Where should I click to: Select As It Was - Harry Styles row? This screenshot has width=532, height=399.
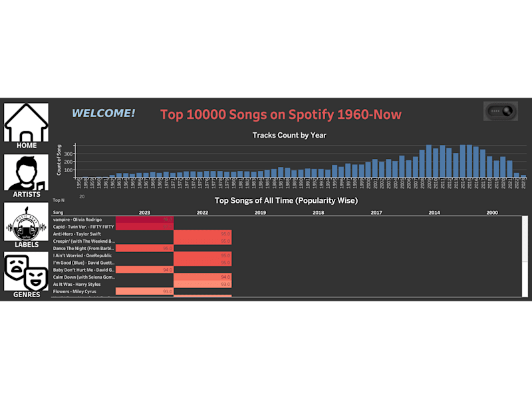coord(76,285)
